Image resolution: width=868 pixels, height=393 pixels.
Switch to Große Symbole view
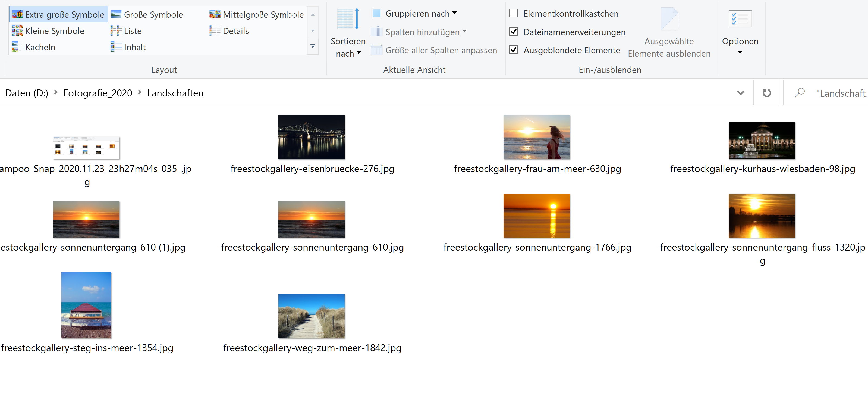coord(147,14)
